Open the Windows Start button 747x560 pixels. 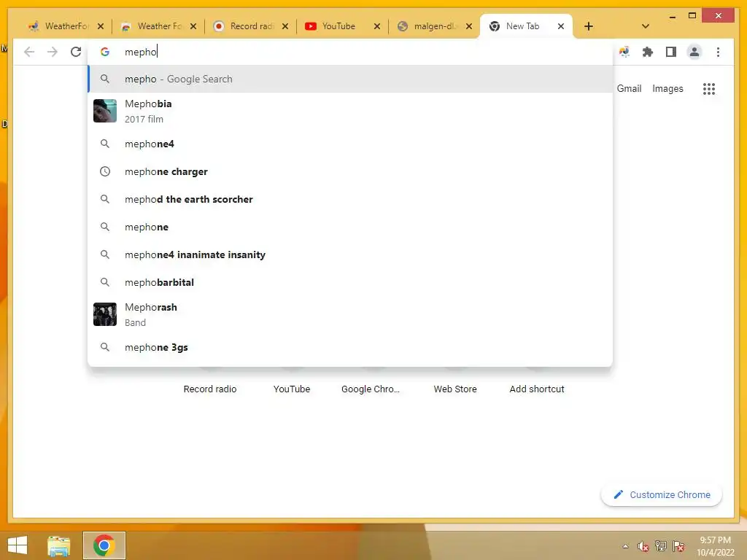point(18,545)
